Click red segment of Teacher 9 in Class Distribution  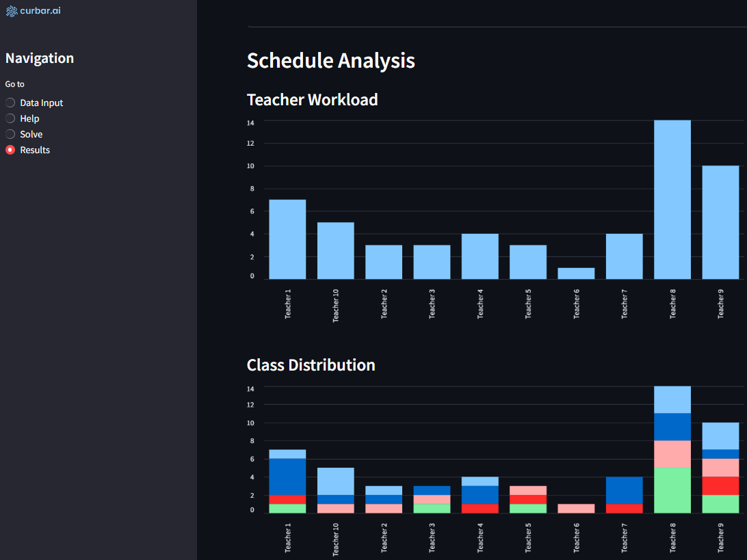720,485
